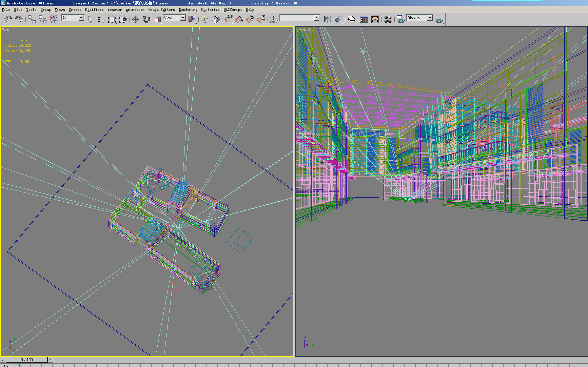Click the Camera03 viewport label
This screenshot has width=588, height=367.
(305, 29)
